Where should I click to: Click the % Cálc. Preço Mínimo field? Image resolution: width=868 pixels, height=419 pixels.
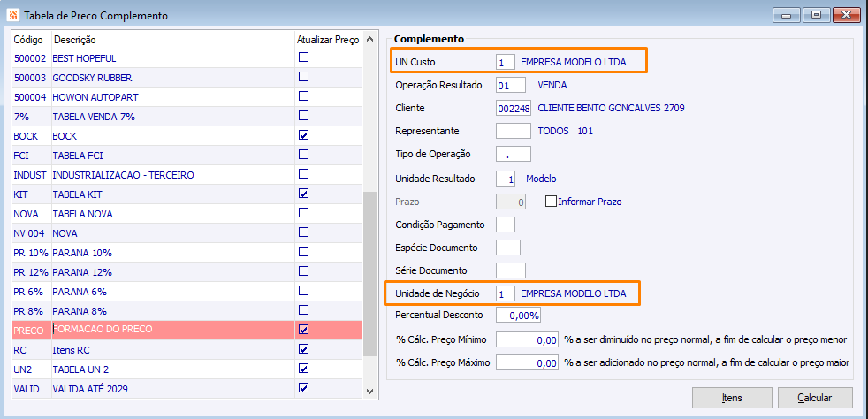pyautogui.click(x=527, y=339)
